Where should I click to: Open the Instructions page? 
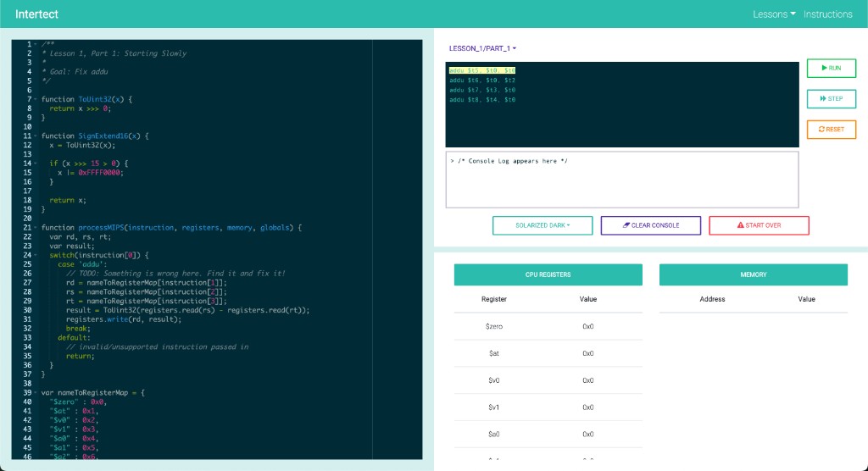tap(827, 14)
